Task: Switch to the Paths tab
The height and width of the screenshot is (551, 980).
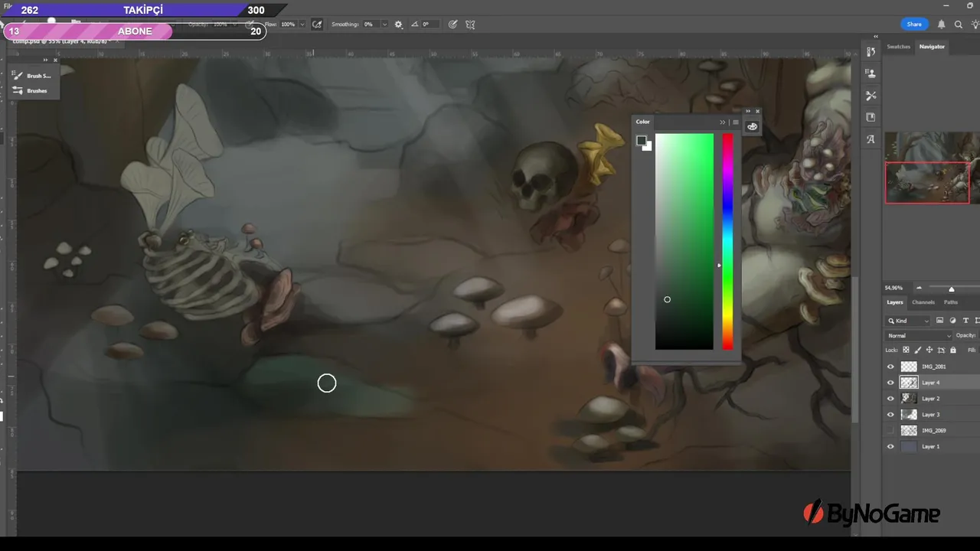Action: coord(950,302)
